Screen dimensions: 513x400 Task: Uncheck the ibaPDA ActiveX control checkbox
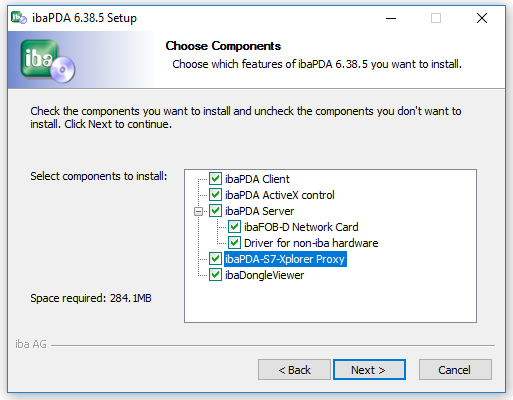tap(215, 195)
